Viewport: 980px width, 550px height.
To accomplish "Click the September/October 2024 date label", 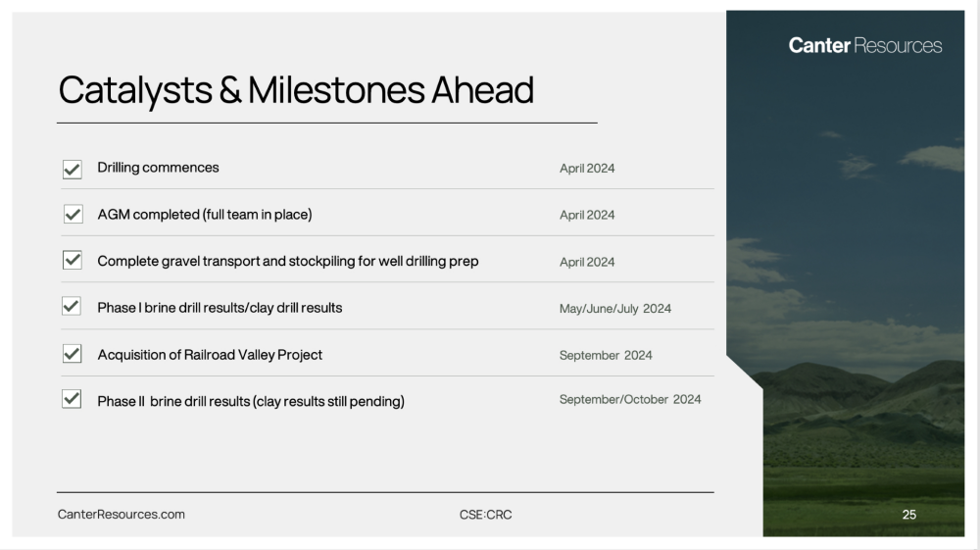I will 630,399.
